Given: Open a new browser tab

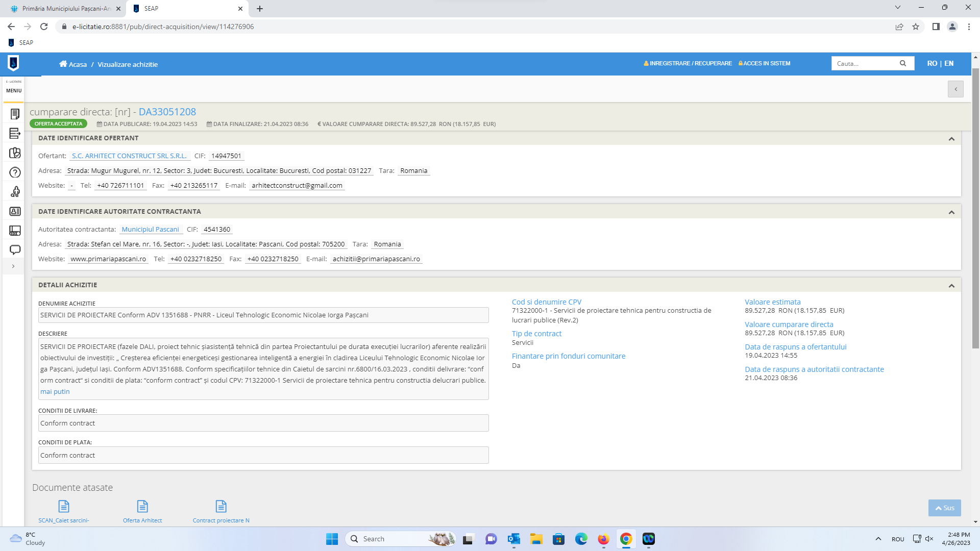Looking at the screenshot, I should pos(260,9).
